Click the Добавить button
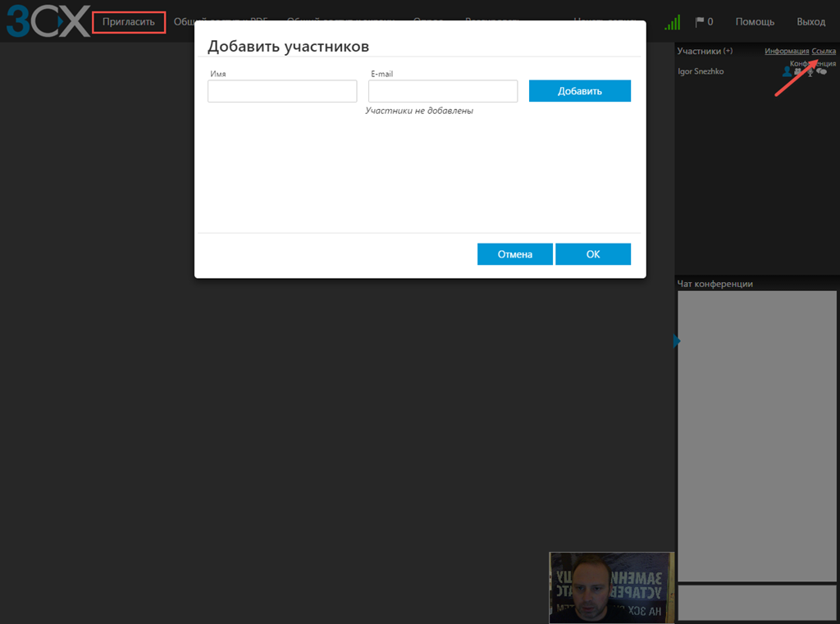The width and height of the screenshot is (840, 624). (x=580, y=91)
